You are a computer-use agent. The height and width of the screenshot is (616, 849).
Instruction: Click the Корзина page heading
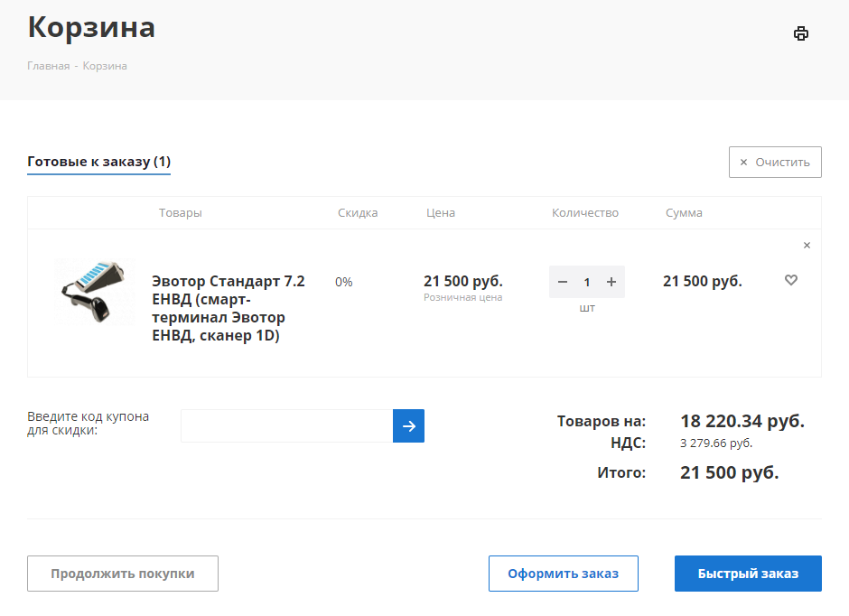pos(91,27)
